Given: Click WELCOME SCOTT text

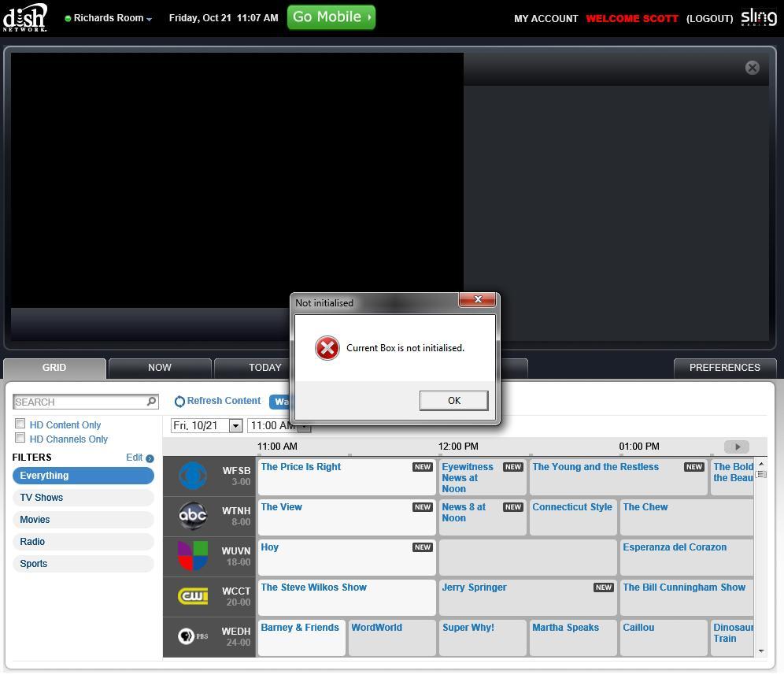Looking at the screenshot, I should coord(631,19).
